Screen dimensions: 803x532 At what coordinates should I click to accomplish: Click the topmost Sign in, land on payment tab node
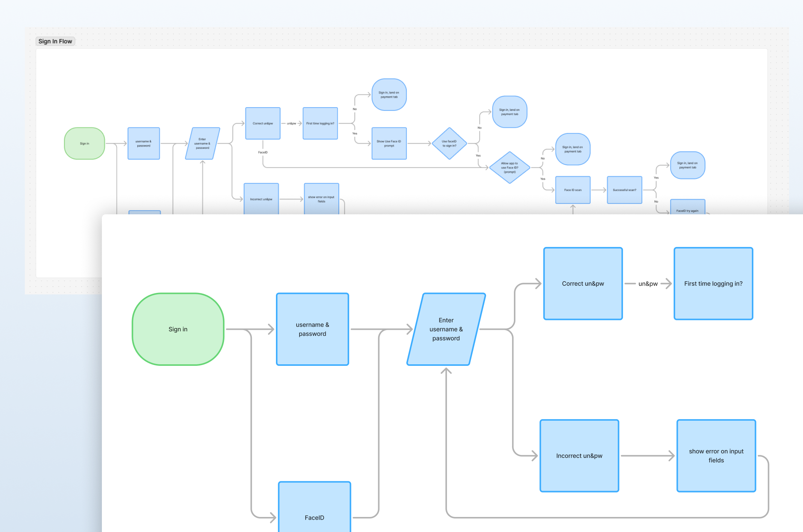[389, 95]
